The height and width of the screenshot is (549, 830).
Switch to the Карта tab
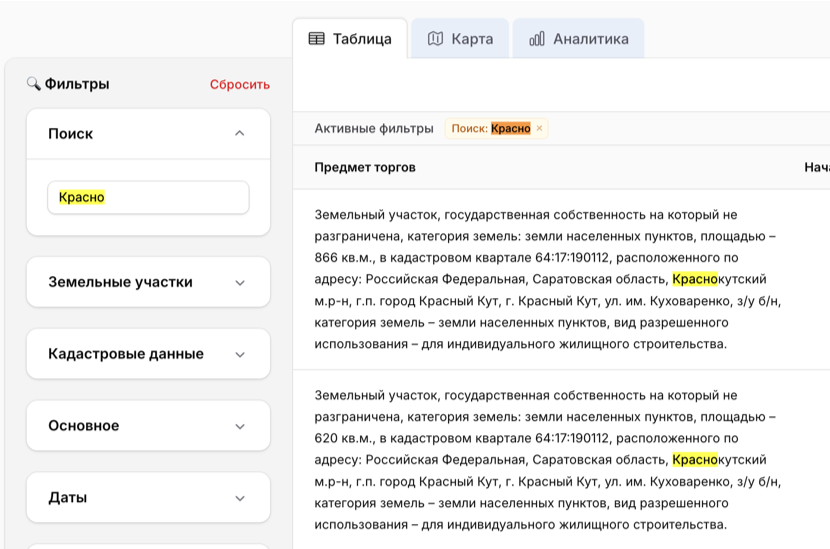[460, 39]
